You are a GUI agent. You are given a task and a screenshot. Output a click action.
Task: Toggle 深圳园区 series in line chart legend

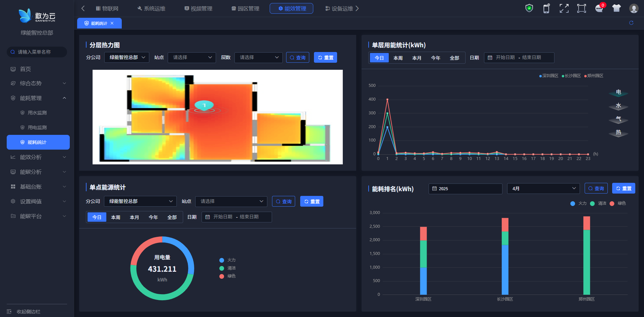click(x=549, y=76)
